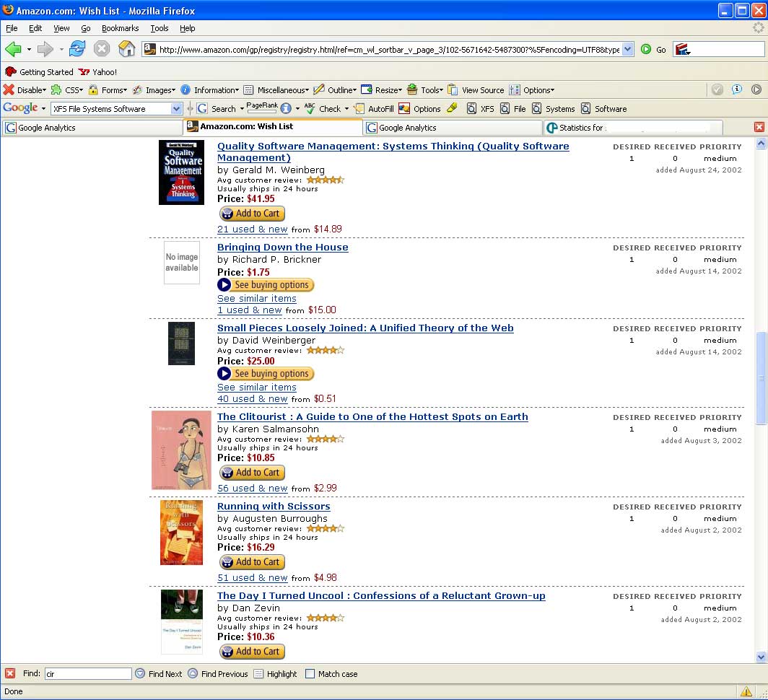
Task: Toggle the Highlight option in find bar
Action: point(275,674)
